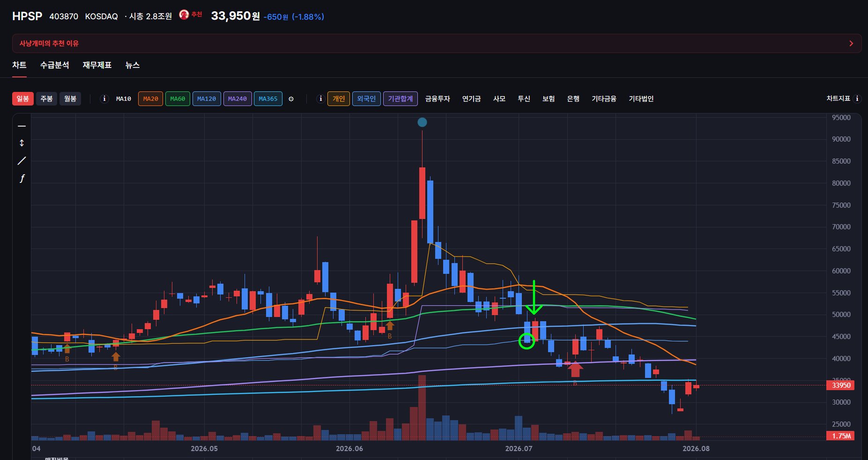This screenshot has height=460, width=868.
Task: Switch to the 수급분석 tab
Action: click(54, 65)
